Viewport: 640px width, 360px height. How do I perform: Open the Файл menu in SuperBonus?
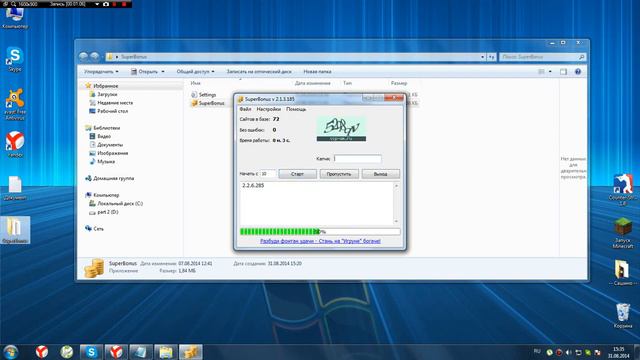(x=245, y=109)
